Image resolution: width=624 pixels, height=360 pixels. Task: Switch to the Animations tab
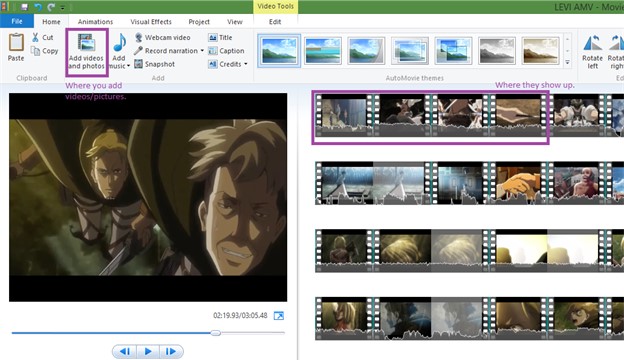click(96, 22)
